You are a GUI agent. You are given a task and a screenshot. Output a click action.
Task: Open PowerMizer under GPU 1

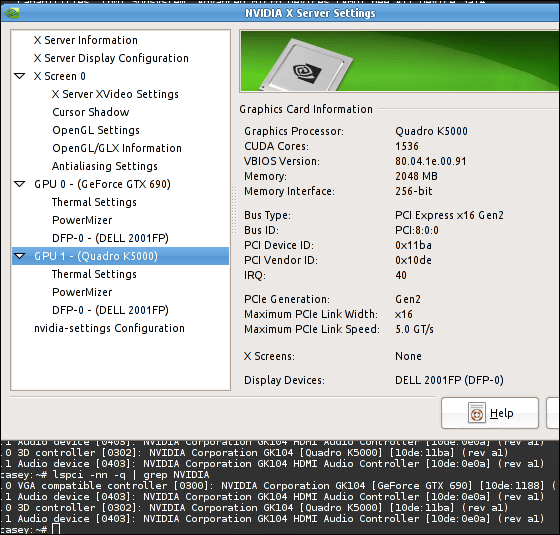click(x=82, y=292)
